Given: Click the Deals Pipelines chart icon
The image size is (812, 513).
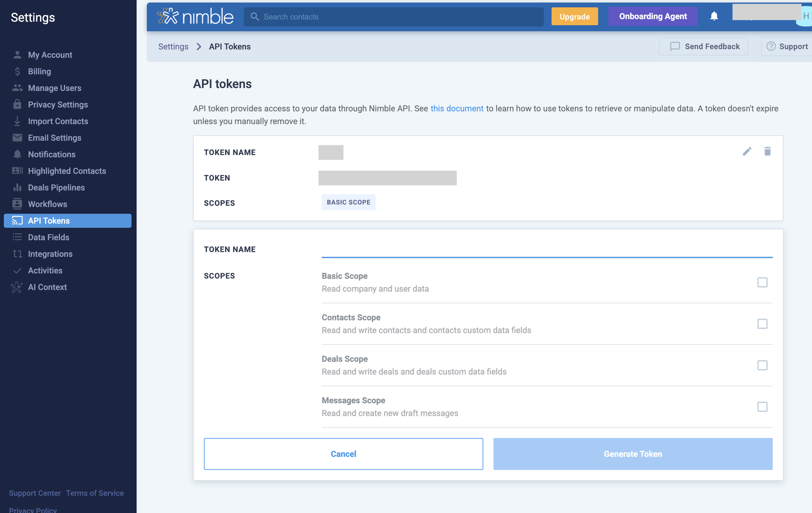Looking at the screenshot, I should click(x=17, y=187).
